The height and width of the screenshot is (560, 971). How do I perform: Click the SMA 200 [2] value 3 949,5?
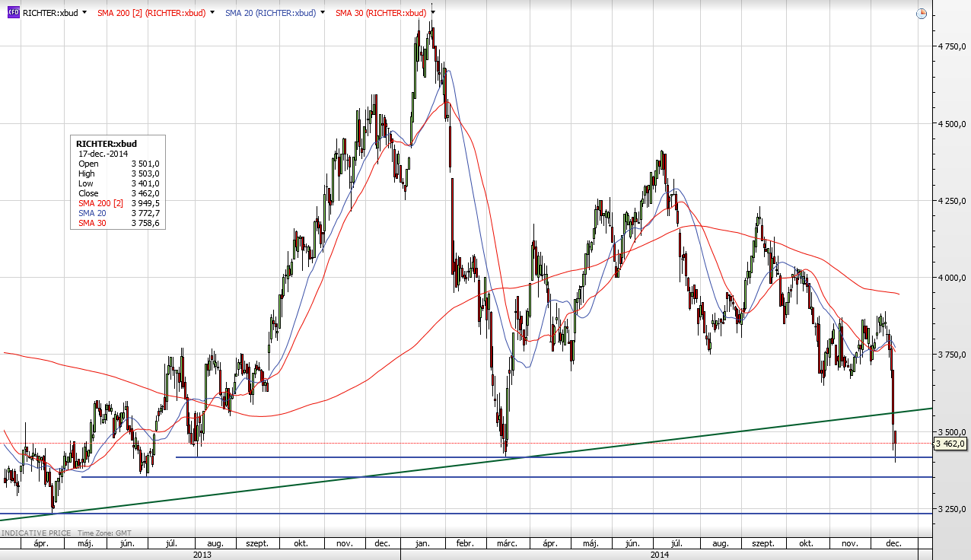(145, 203)
